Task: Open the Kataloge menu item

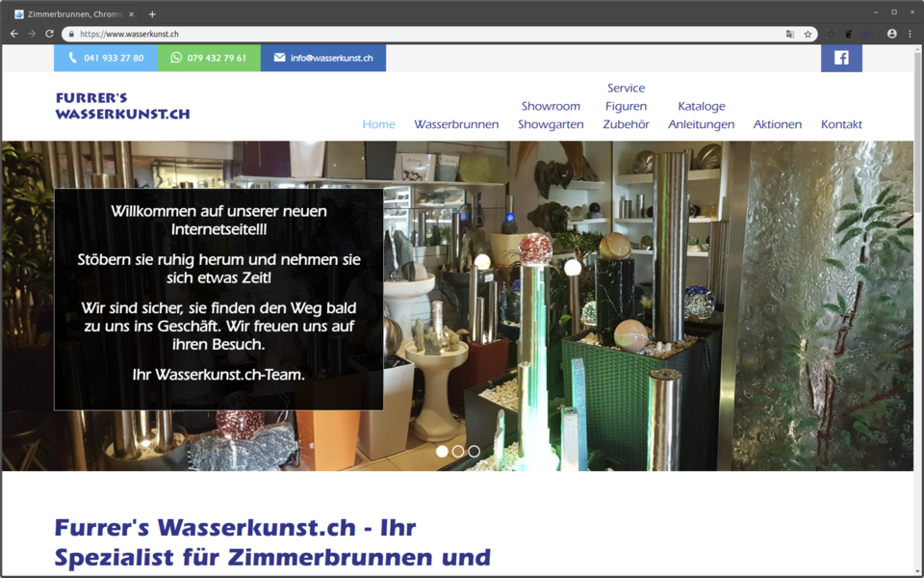Action: (x=702, y=106)
